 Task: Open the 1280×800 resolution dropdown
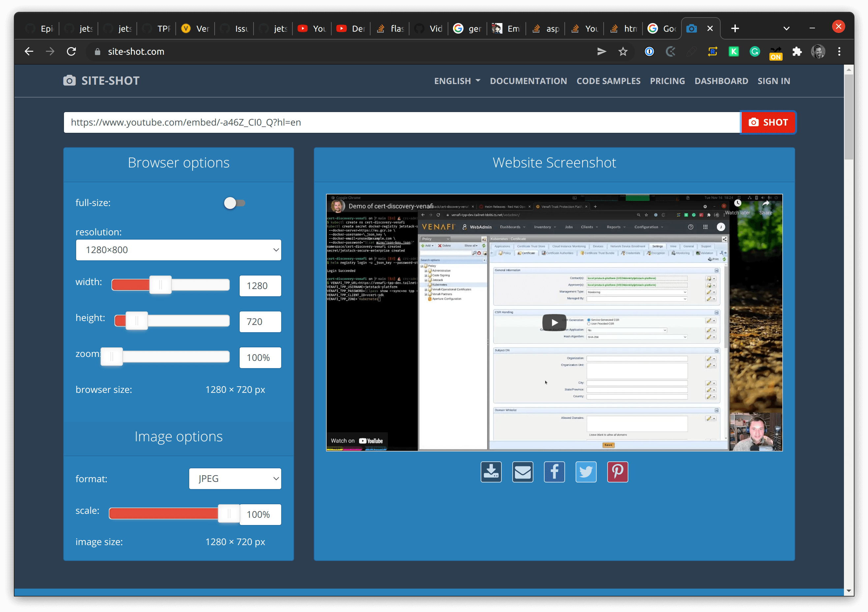pyautogui.click(x=178, y=250)
